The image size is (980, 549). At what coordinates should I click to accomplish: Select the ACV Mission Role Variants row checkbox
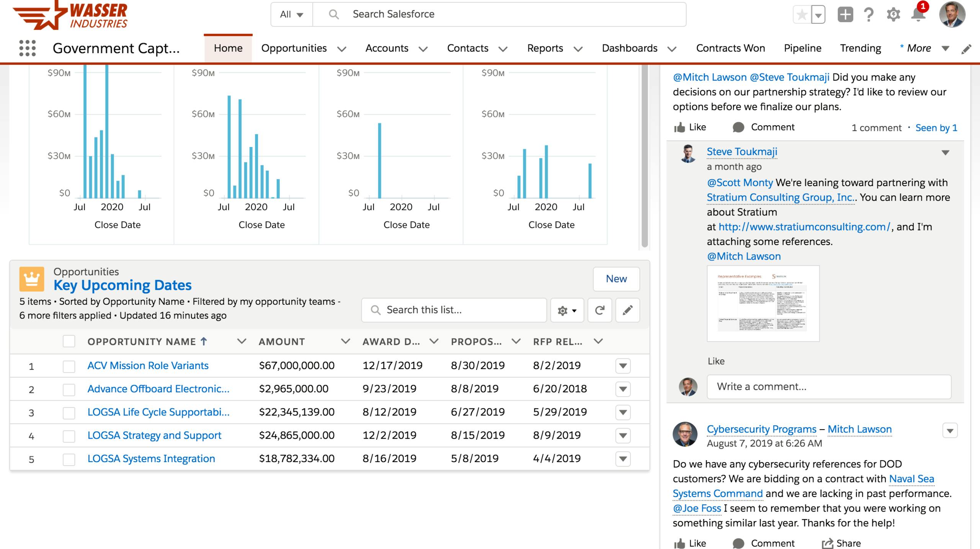click(x=69, y=366)
